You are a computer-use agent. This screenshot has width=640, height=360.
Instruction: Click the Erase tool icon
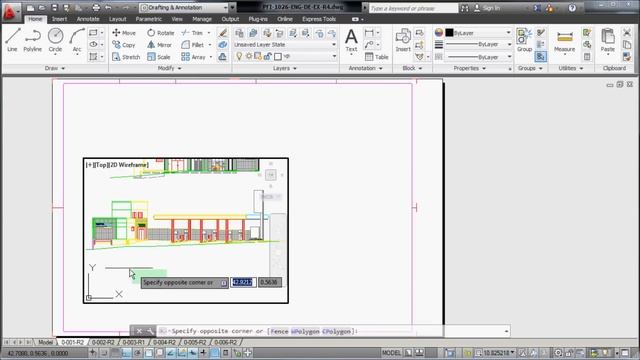point(222,33)
